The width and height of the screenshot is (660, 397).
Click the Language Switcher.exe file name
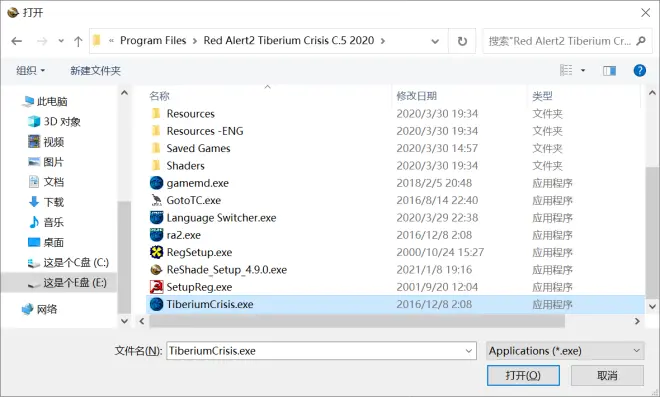point(221,218)
